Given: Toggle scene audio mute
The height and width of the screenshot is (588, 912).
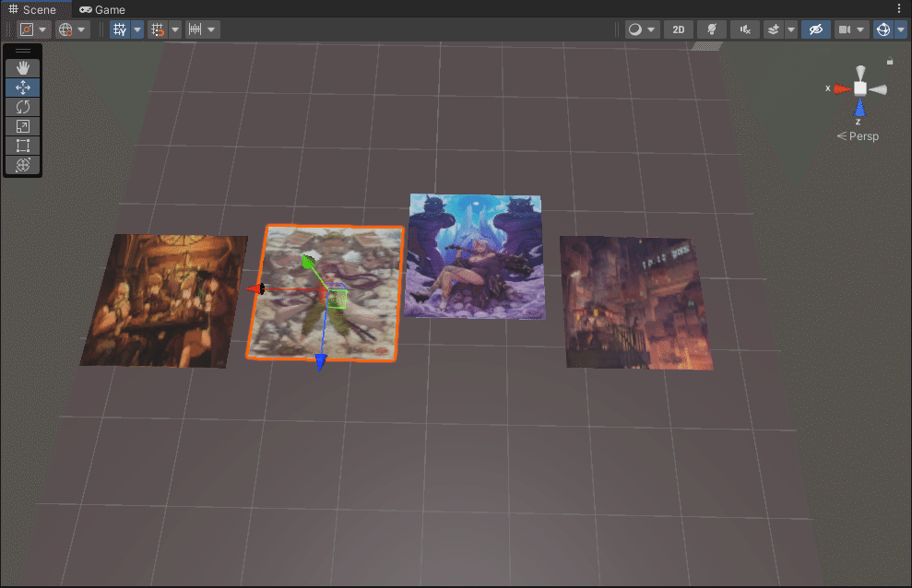Looking at the screenshot, I should pyautogui.click(x=745, y=29).
